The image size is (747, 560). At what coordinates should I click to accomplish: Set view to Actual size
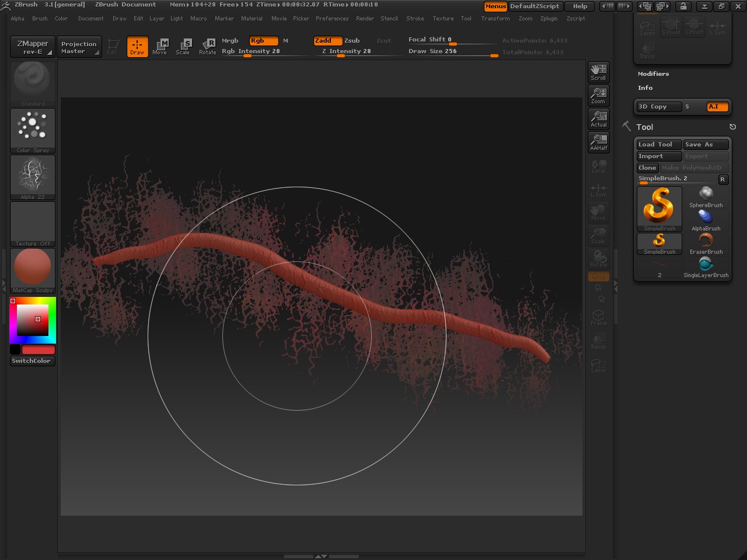click(x=598, y=118)
